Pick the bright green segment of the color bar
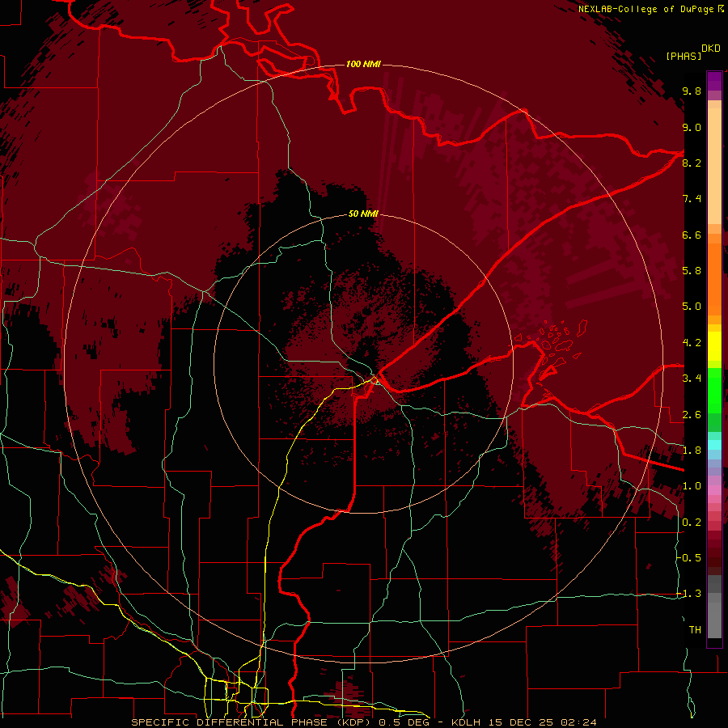The width and height of the screenshot is (728, 728). [x=714, y=390]
